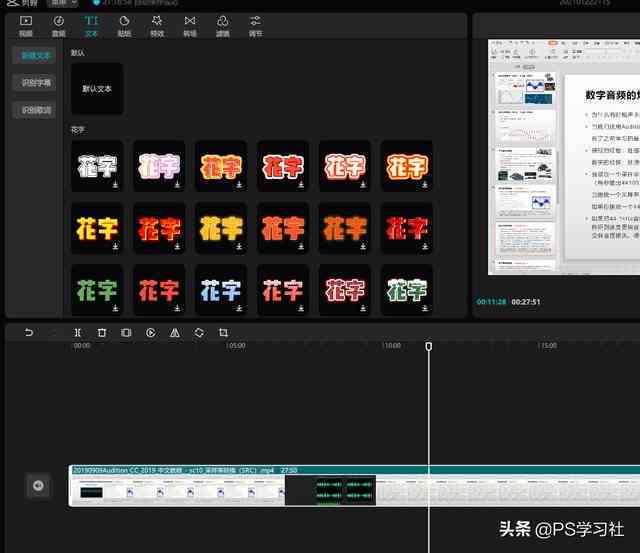This screenshot has width=640, height=553.
Task: Click download icon on the yellow 花字 in second row's first slot
Action: pyautogui.click(x=116, y=247)
